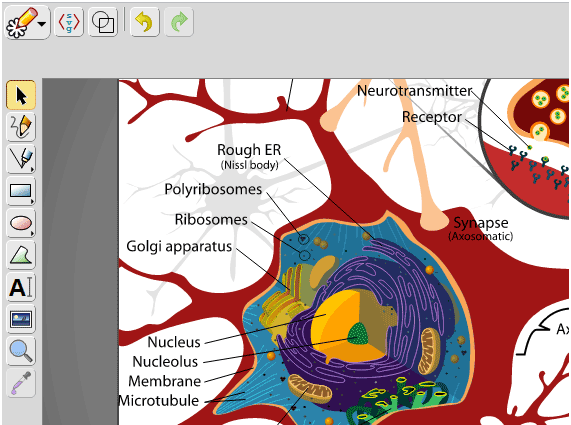Select the 'Membrane' text label
This screenshot has height=425, width=571.
click(165, 381)
